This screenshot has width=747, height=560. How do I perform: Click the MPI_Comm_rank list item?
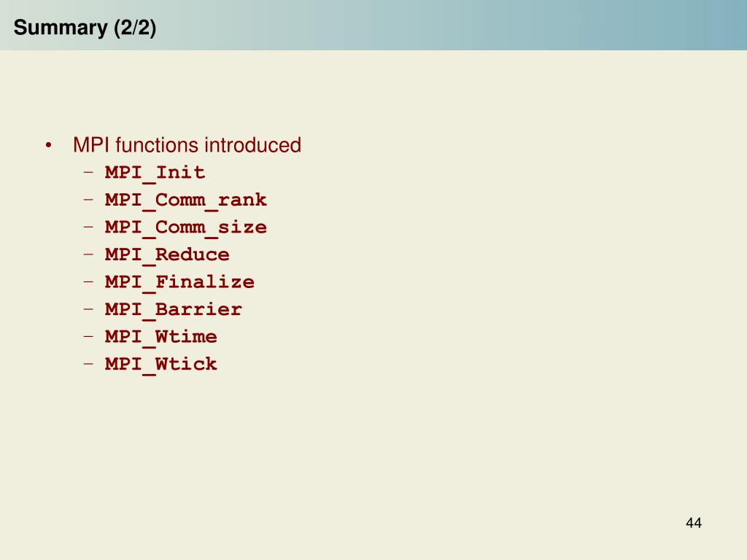(186, 200)
